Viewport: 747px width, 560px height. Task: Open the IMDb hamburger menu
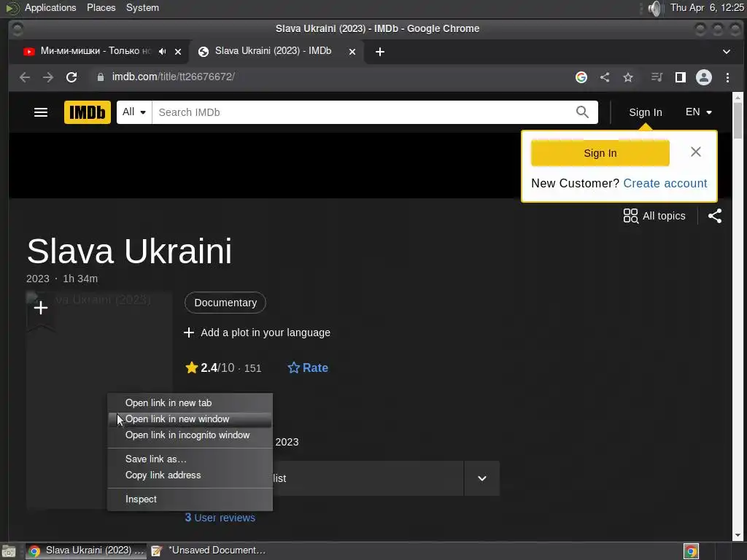(x=41, y=112)
